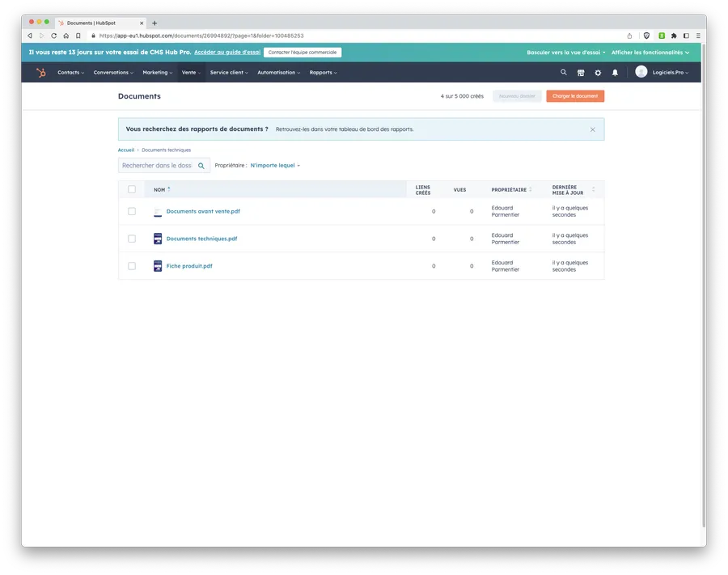Tick the checkbox for Documents techniques.pdf

click(x=132, y=239)
